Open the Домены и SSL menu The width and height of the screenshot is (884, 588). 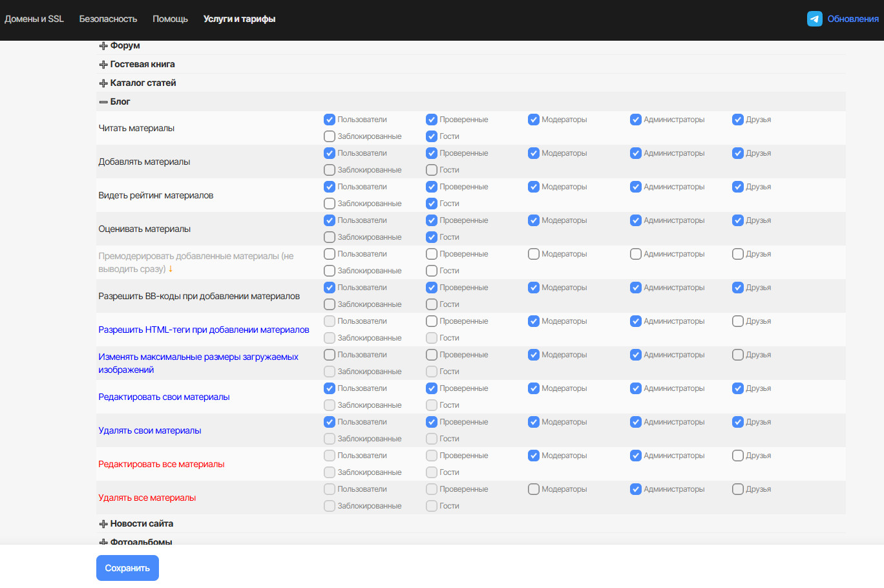point(34,19)
